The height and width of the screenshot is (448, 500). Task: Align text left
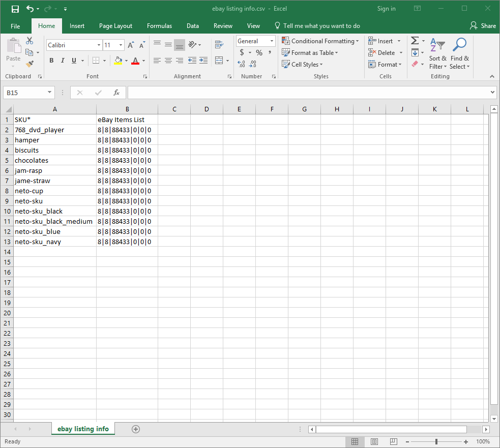click(157, 61)
